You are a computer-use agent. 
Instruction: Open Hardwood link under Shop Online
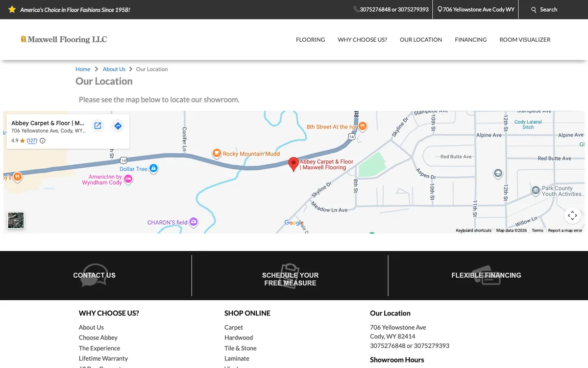click(x=239, y=338)
